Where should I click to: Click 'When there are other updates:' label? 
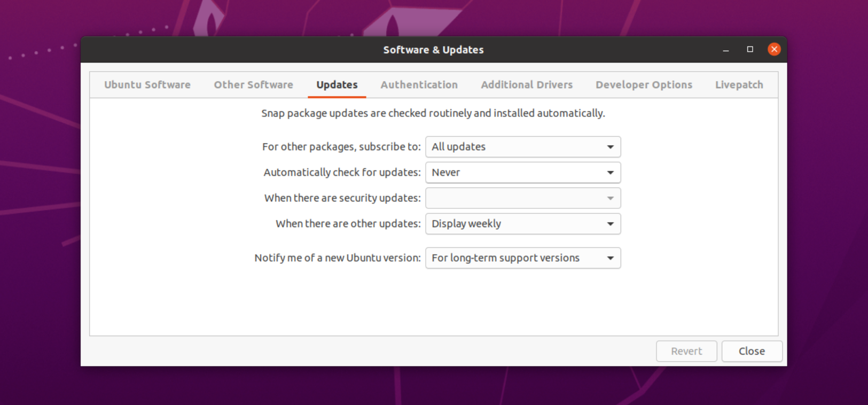[348, 224]
